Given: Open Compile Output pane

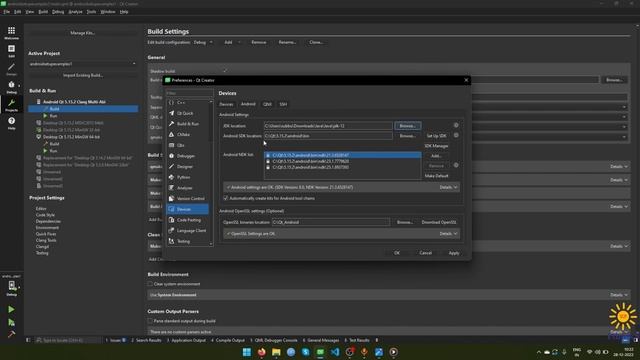Looking at the screenshot, I should pos(227,340).
